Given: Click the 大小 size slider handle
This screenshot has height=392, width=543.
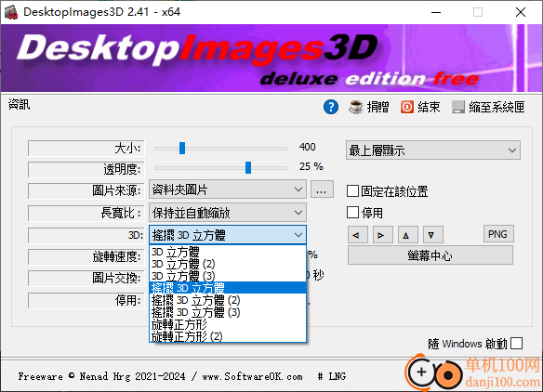Looking at the screenshot, I should pos(182,148).
